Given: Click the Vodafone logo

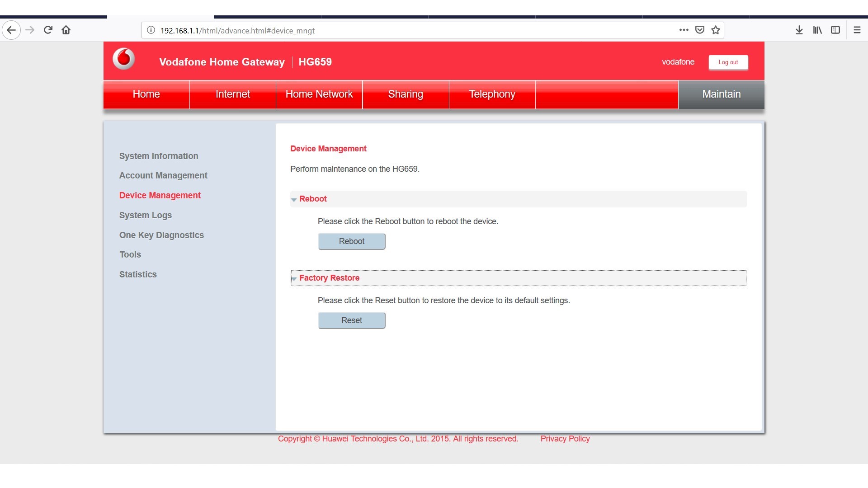Looking at the screenshot, I should point(123,59).
